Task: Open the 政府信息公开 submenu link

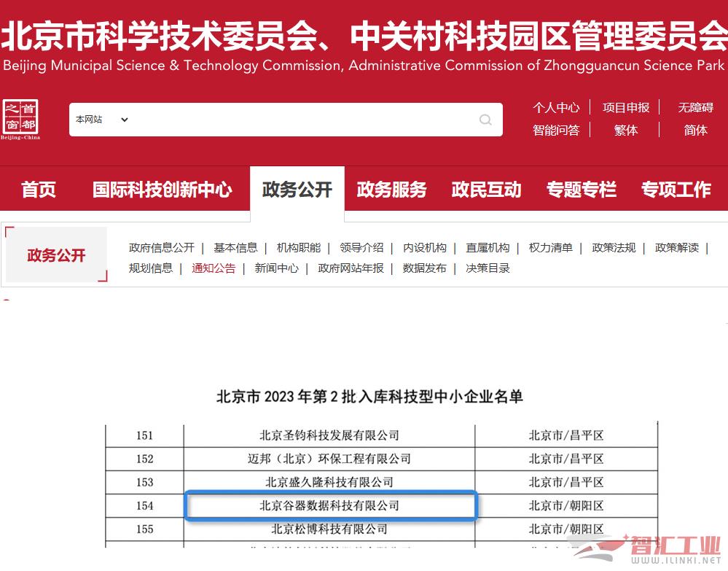Action: tap(162, 247)
